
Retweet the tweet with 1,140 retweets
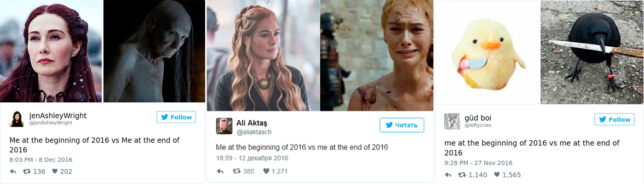click(x=462, y=175)
